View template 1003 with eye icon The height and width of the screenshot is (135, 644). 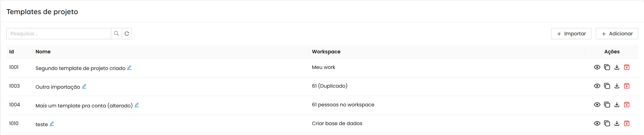(x=597, y=86)
